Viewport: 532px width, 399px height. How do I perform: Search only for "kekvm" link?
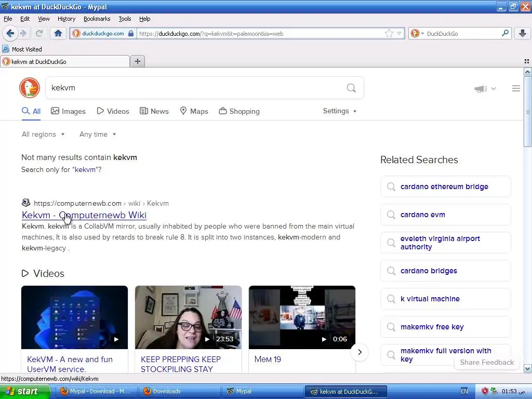coord(84,169)
